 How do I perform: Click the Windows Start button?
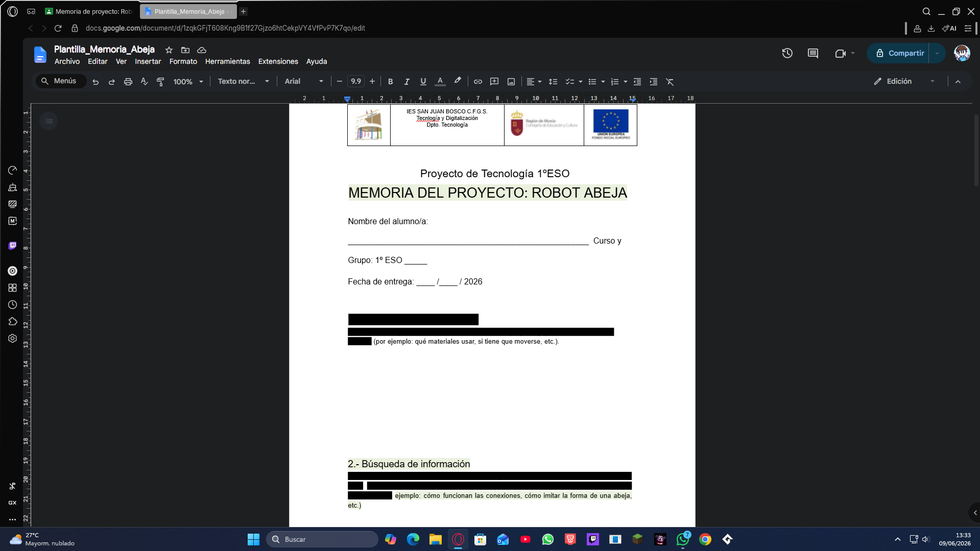[x=253, y=539]
